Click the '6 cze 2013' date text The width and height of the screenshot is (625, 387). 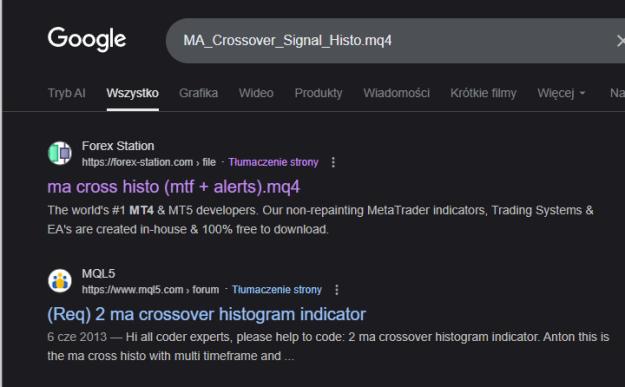pos(77,337)
